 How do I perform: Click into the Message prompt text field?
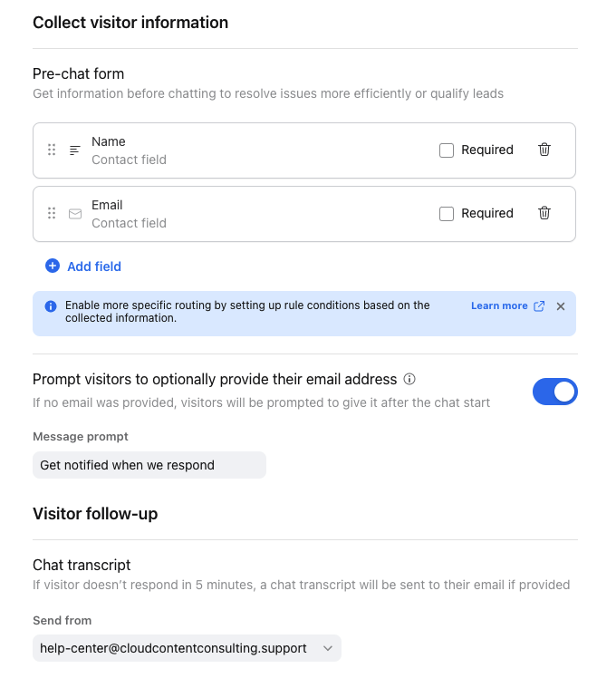(149, 465)
